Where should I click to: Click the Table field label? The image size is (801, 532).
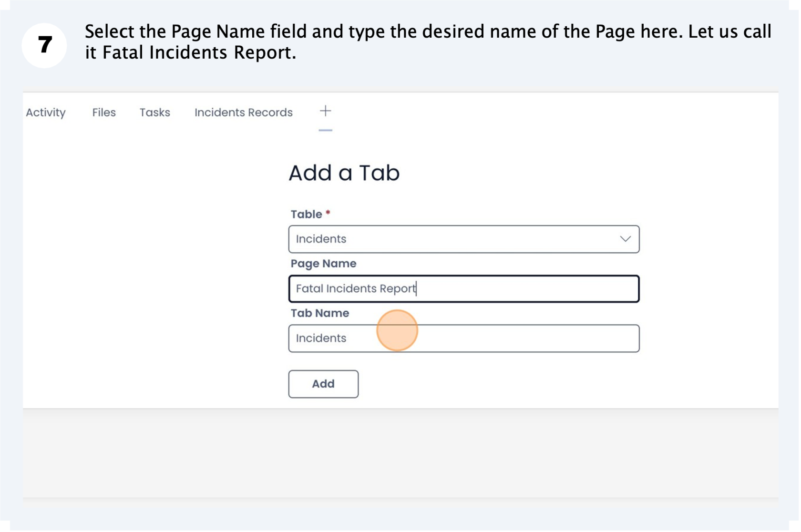pos(310,214)
